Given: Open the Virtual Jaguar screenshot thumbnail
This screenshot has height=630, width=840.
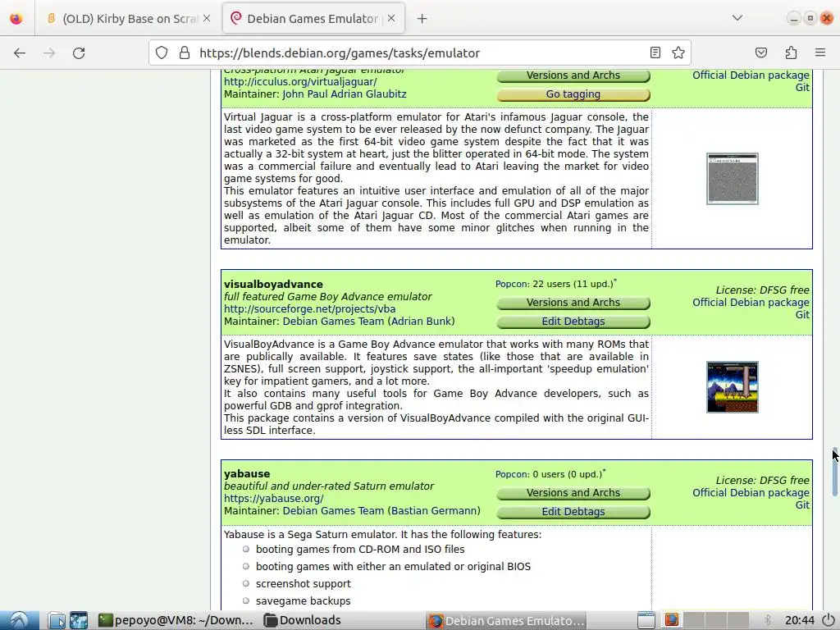Looking at the screenshot, I should pyautogui.click(x=733, y=178).
